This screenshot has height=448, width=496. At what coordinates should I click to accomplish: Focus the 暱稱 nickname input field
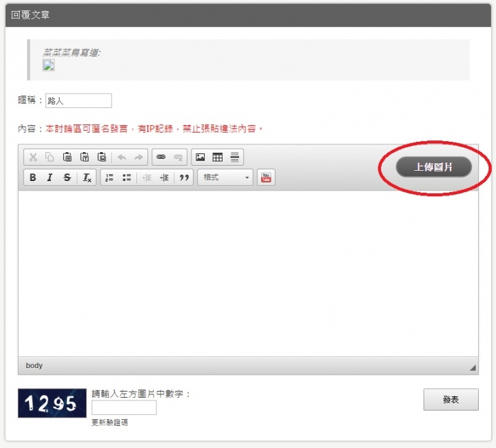[79, 100]
